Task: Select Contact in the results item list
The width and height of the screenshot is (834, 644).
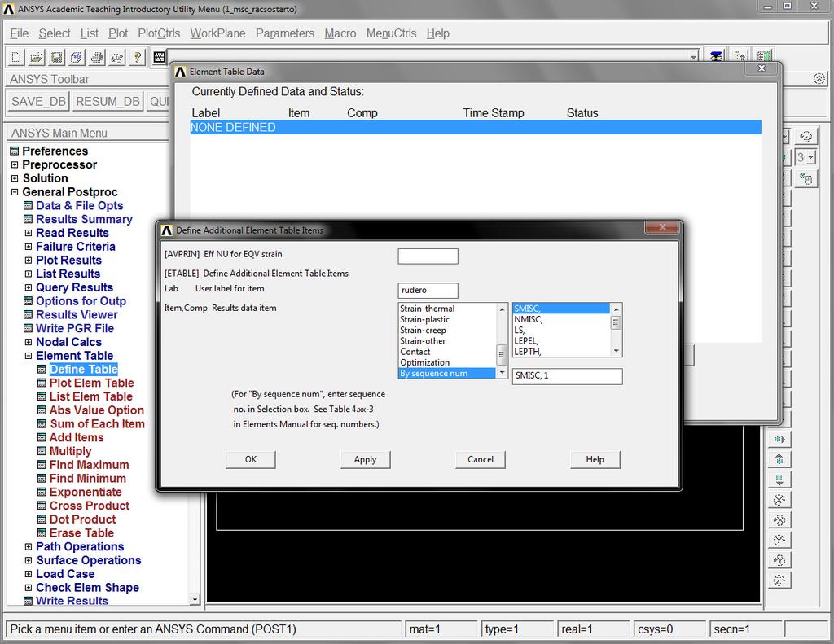Action: [447, 352]
